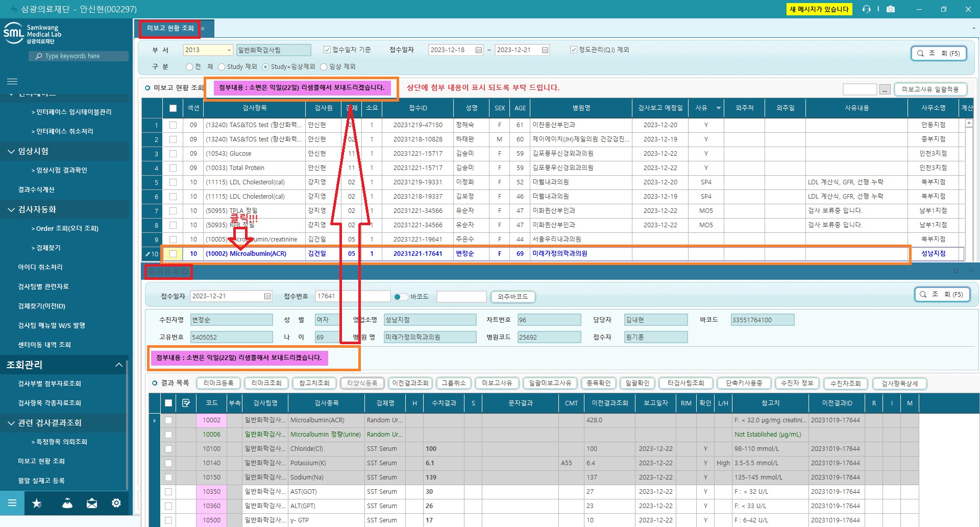Collapse the 검사자동화 menu group
Screen dimensions: 980x527
pyautogui.click(x=11, y=209)
